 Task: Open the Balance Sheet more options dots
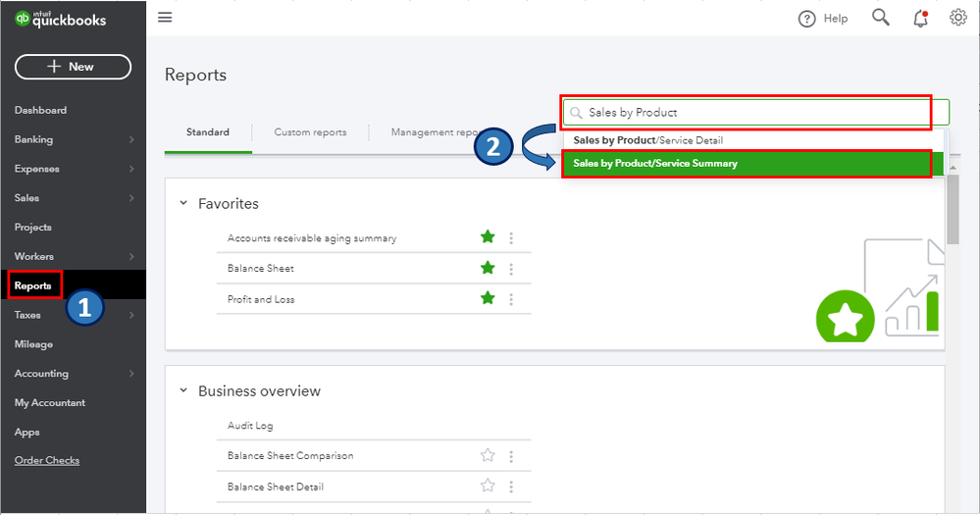point(511,269)
